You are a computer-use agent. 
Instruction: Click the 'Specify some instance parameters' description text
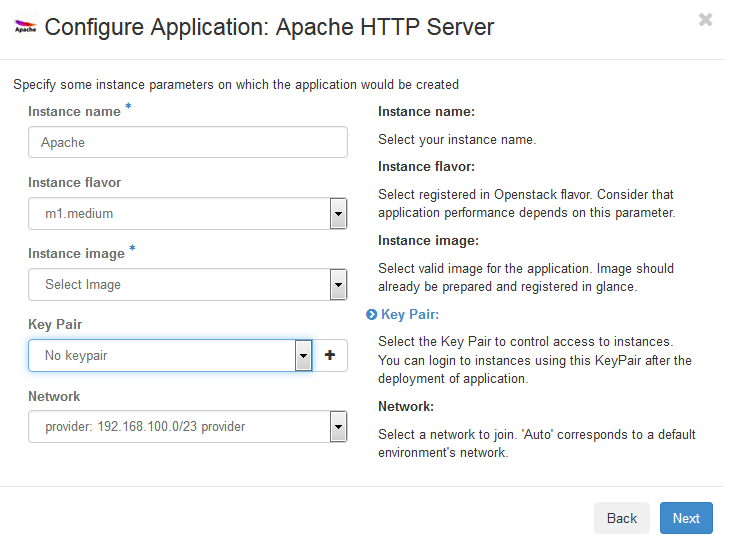click(x=236, y=85)
